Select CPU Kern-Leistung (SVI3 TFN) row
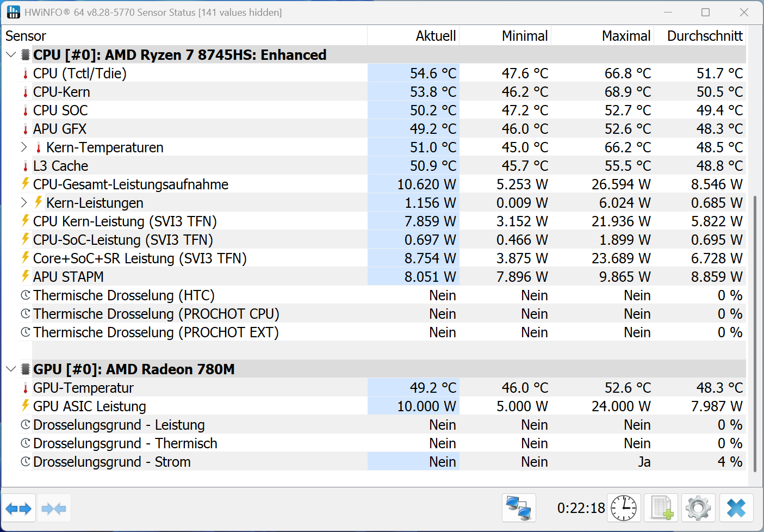This screenshot has height=532, width=764. (382, 221)
